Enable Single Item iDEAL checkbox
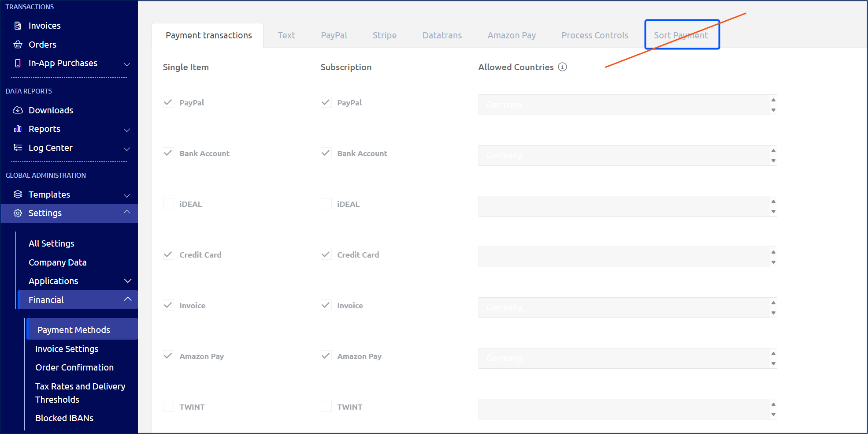868x434 pixels. point(168,204)
